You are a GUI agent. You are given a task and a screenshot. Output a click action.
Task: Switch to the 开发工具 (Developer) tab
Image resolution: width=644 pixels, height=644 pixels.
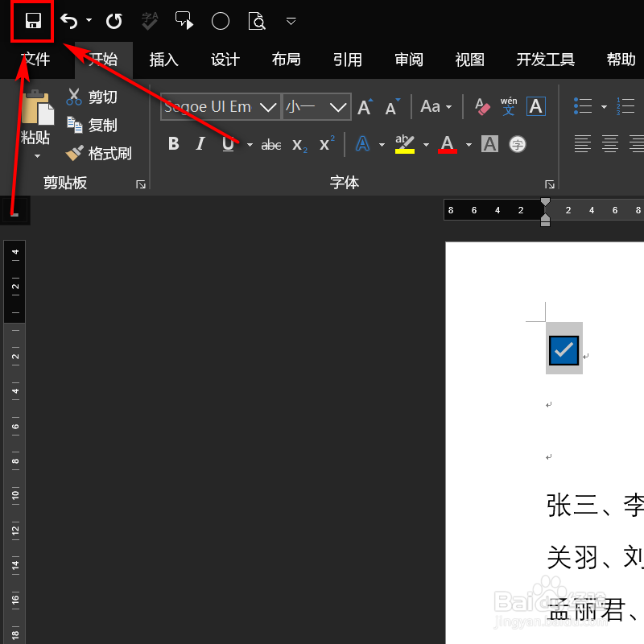point(546,60)
